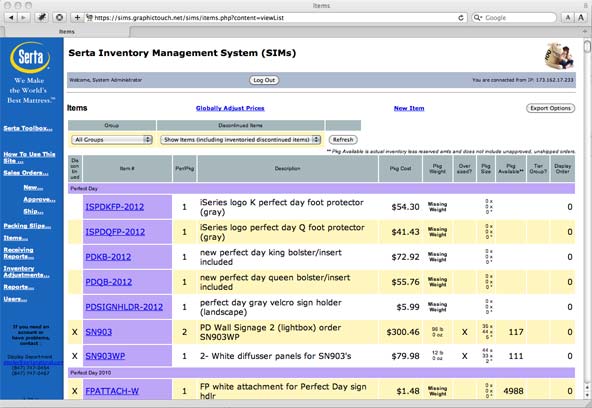Viewport: 592px width, 408px height.
Task: Open item SN903WP
Action: pyautogui.click(x=105, y=356)
